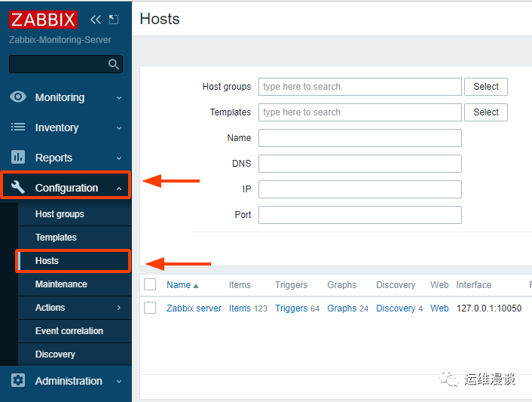
Task: Click the Discovery column header in table
Action: (396, 285)
